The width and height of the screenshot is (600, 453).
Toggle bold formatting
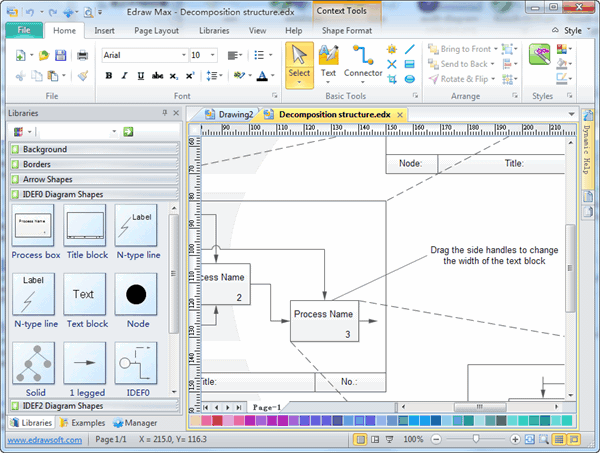pyautogui.click(x=108, y=76)
